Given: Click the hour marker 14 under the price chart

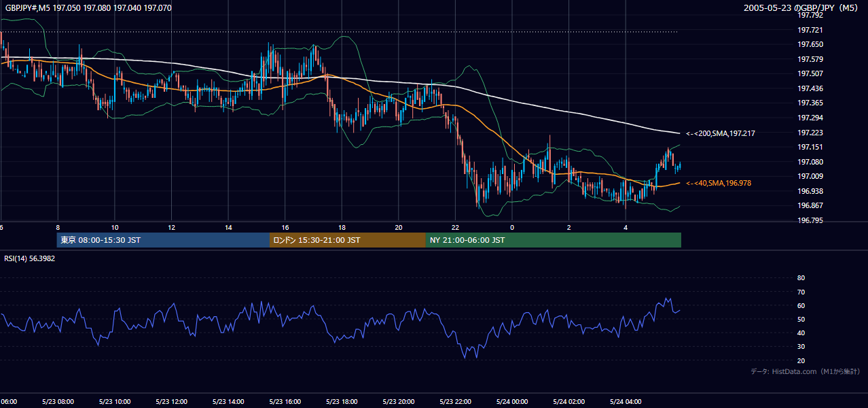Looking at the screenshot, I should point(228,227).
